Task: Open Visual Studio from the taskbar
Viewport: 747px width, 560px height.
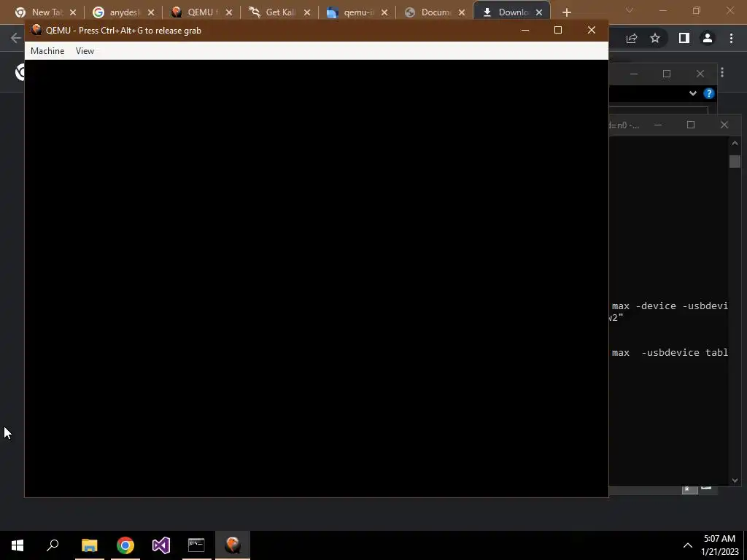Action: point(161,545)
